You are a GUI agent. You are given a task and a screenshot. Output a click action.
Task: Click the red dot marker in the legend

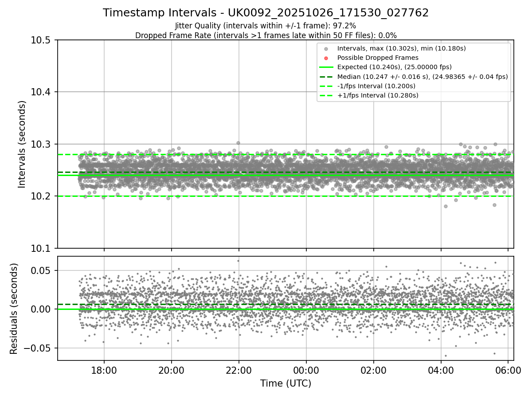point(326,58)
